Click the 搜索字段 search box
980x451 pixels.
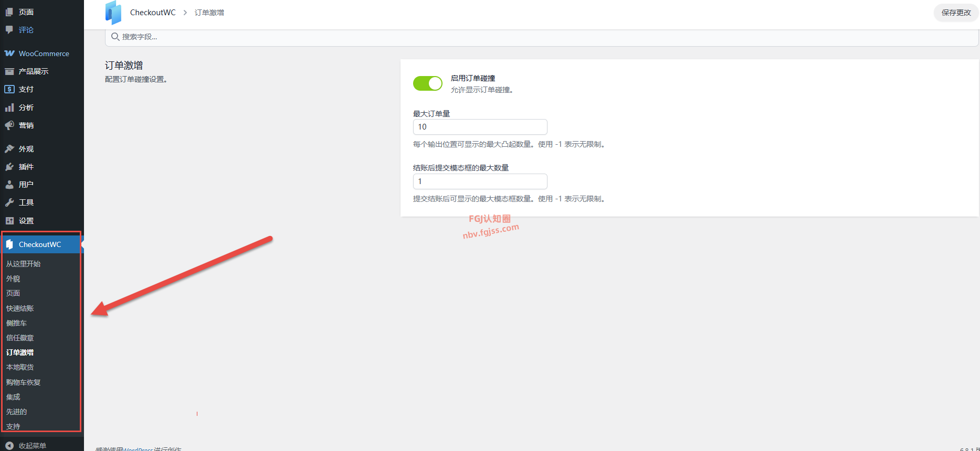point(542,37)
